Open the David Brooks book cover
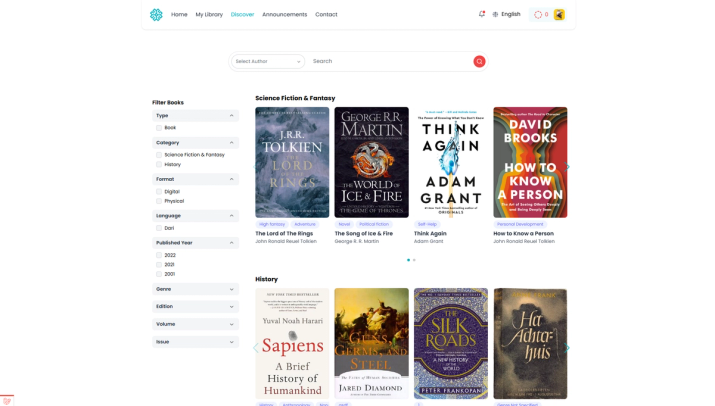Screen dimensions: 715x406 coord(530,162)
